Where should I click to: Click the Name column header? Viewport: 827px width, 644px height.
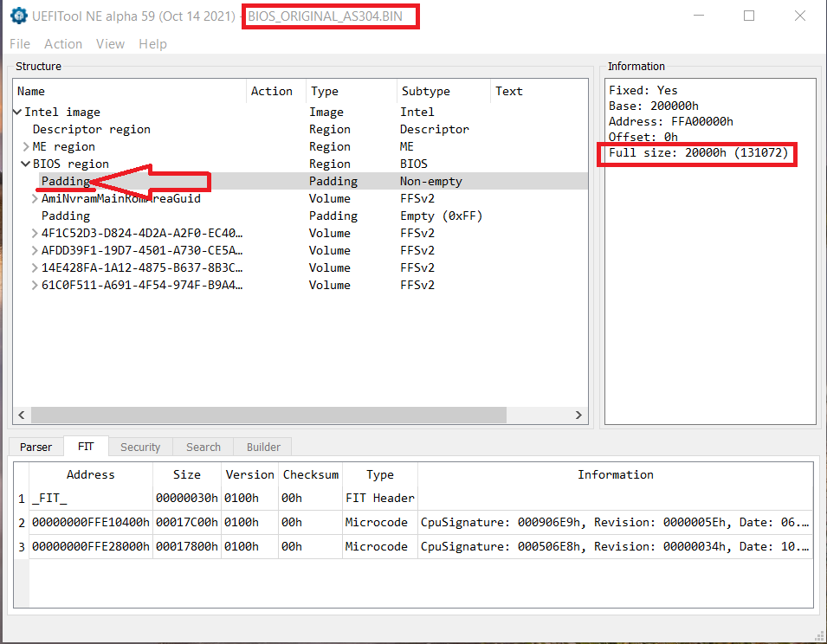[130, 91]
